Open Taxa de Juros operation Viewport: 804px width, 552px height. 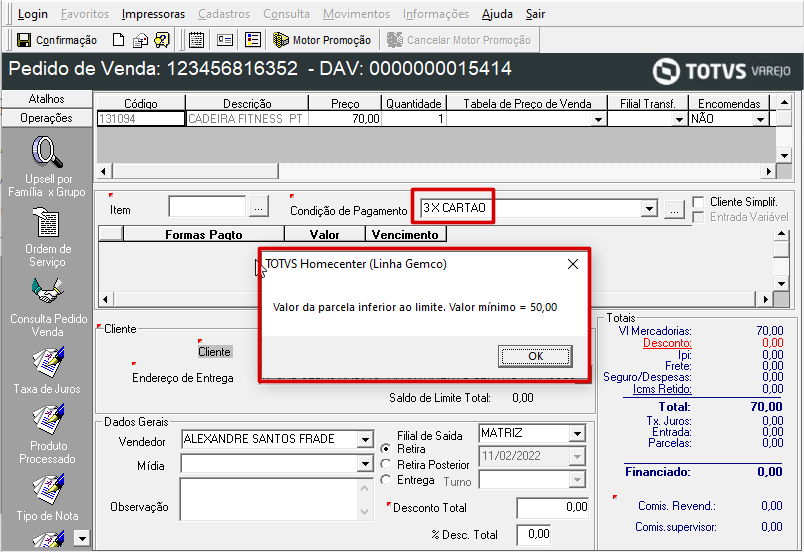click(47, 370)
